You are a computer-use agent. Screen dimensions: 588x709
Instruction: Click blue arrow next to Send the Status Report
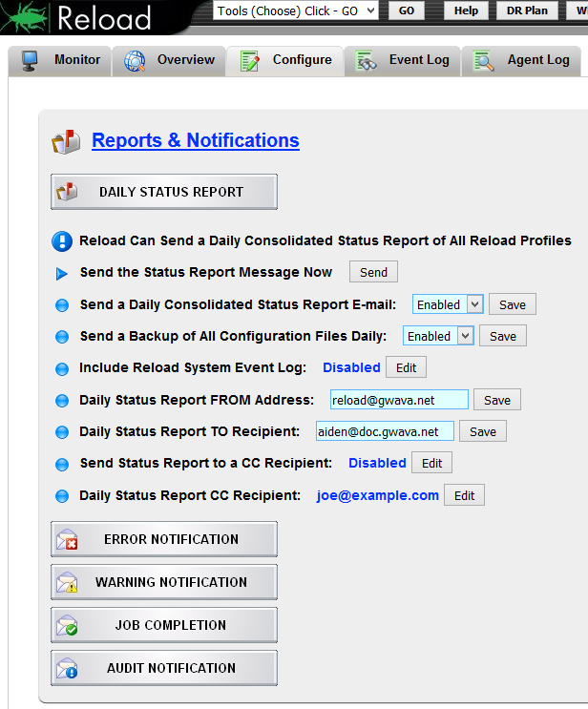pyautogui.click(x=61, y=274)
